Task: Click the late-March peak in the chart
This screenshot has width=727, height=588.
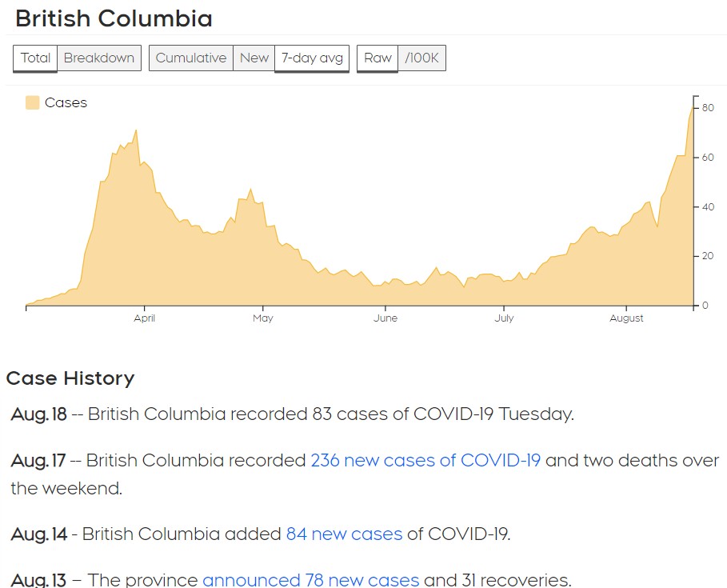Action: tap(136, 131)
